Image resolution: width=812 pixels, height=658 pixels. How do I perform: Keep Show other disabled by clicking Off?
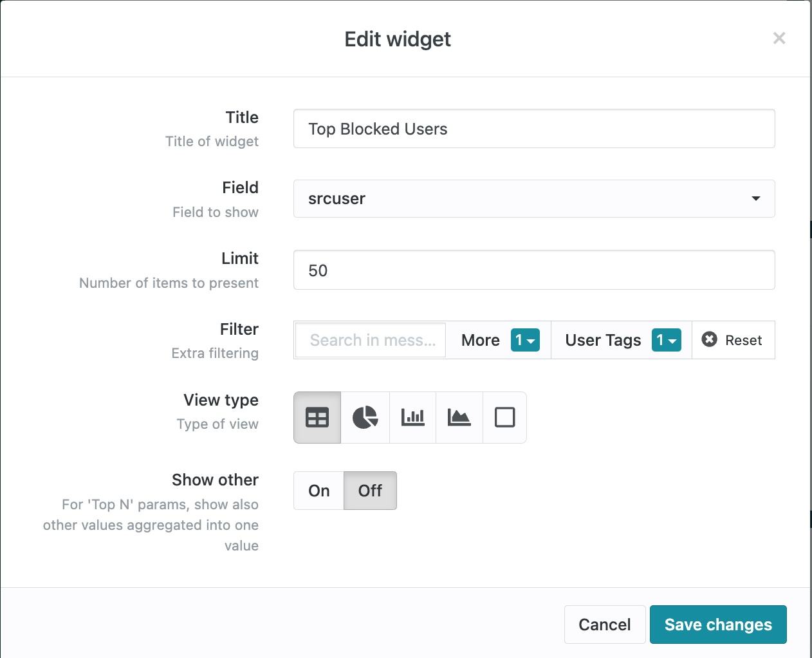pos(370,490)
